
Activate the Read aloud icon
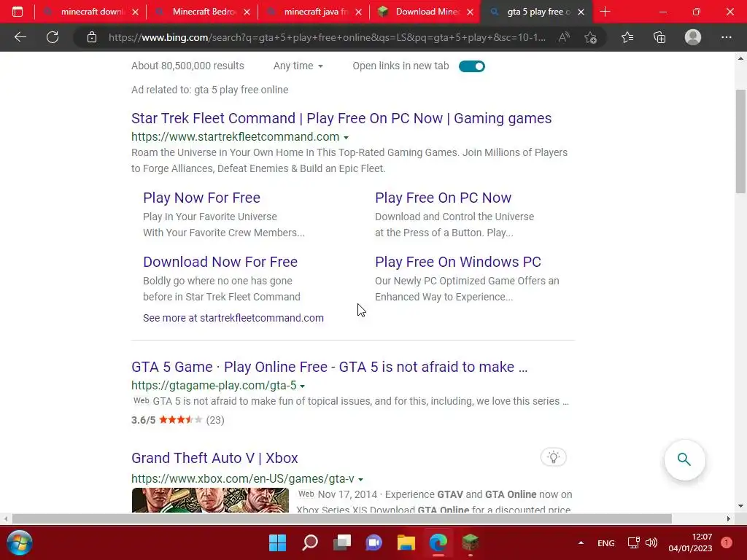tap(564, 37)
